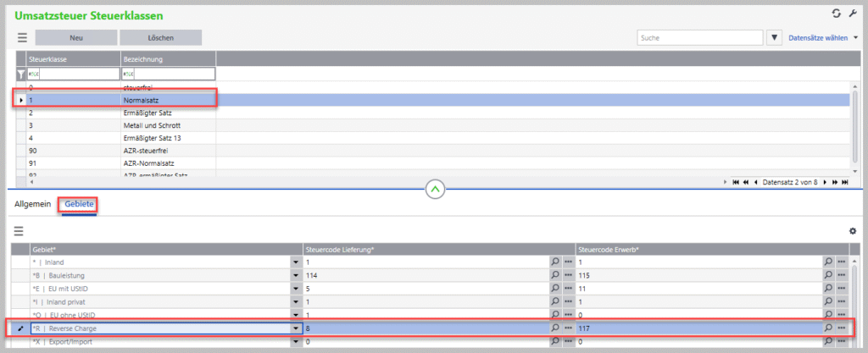Go to the first record in the pager
Image resolution: width=868 pixels, height=353 pixels.
(x=734, y=182)
